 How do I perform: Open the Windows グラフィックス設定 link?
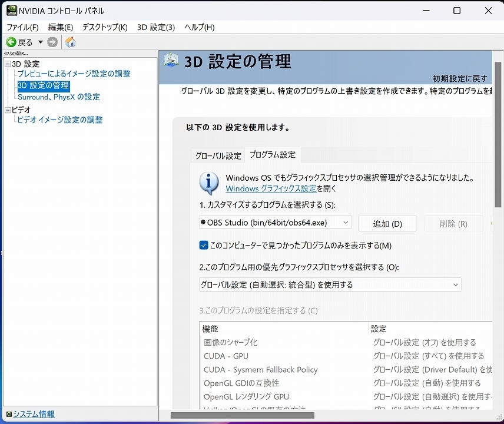(271, 188)
